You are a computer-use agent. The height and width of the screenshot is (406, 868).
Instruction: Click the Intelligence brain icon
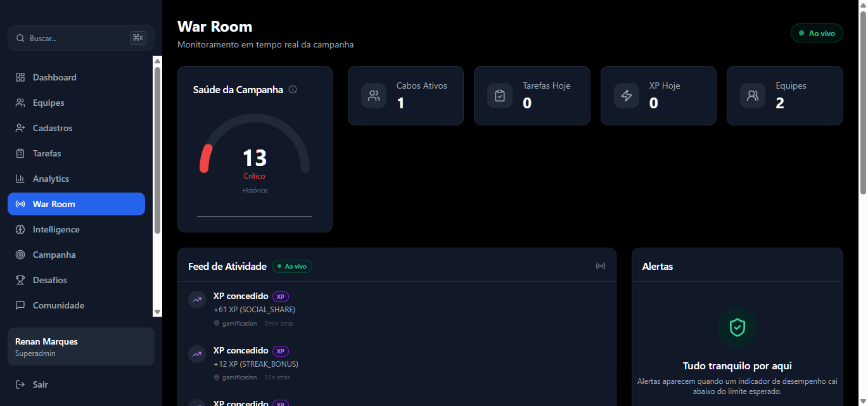coord(20,229)
